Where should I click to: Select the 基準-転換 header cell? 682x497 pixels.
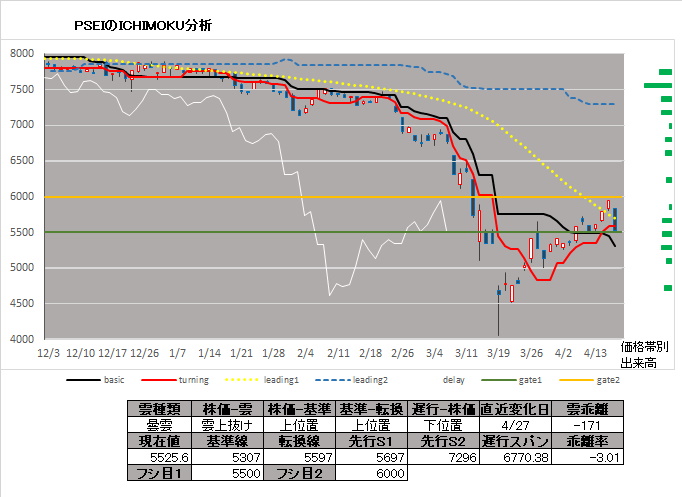(371, 409)
